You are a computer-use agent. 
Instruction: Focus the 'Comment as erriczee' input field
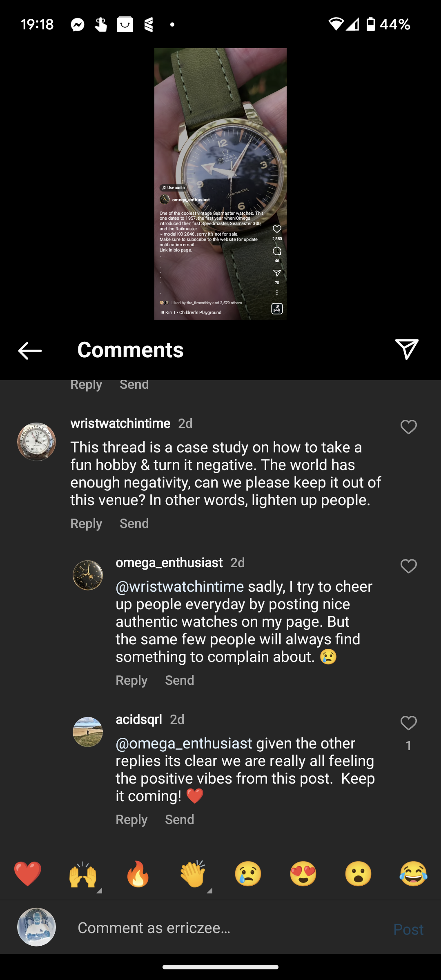229,928
